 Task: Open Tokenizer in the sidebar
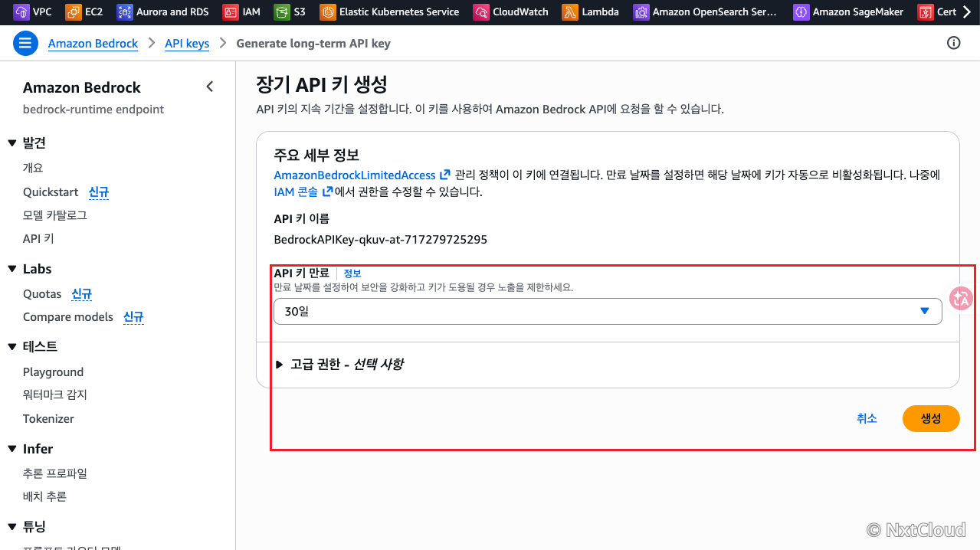(48, 419)
